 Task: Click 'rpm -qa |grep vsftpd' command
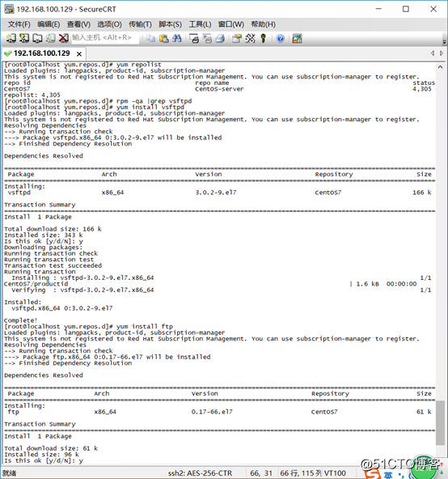154,101
